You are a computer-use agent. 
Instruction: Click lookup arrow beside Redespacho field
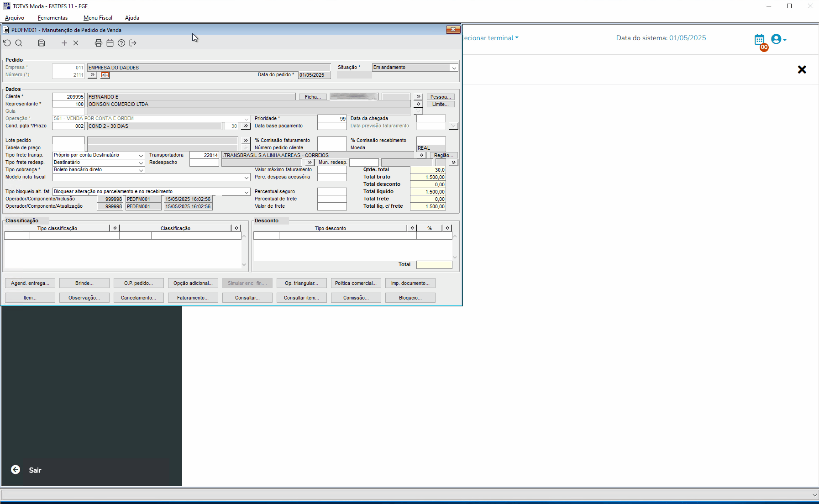coord(310,163)
